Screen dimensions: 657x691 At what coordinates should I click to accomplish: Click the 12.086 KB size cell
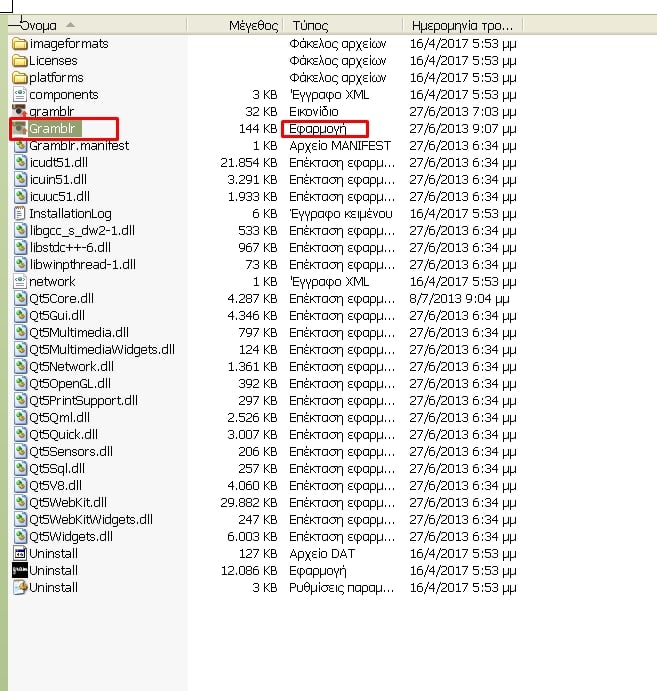(249, 571)
